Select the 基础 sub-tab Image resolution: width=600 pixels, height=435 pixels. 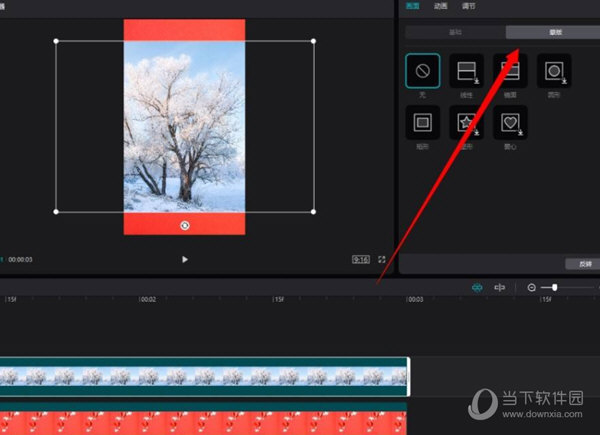[455, 32]
